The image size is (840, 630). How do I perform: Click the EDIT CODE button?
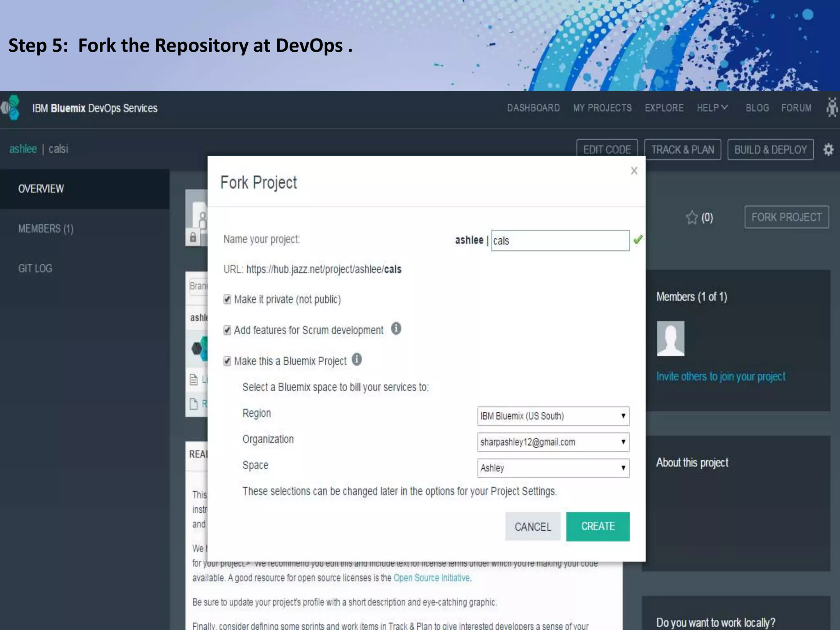point(607,149)
